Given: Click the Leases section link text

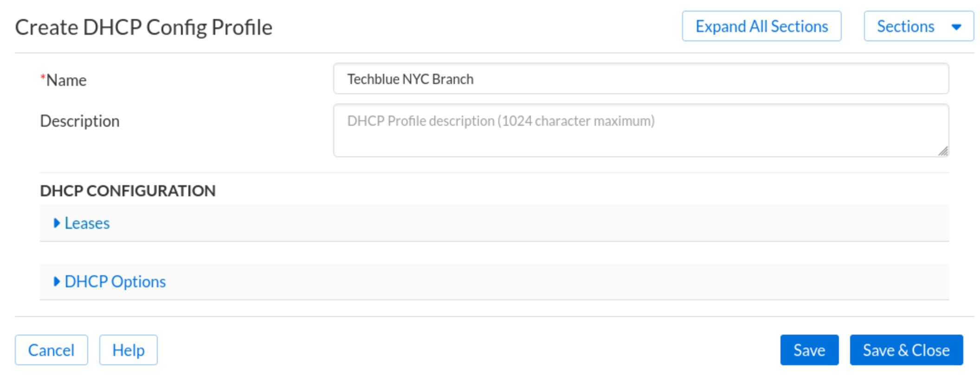Looking at the screenshot, I should pos(87,223).
